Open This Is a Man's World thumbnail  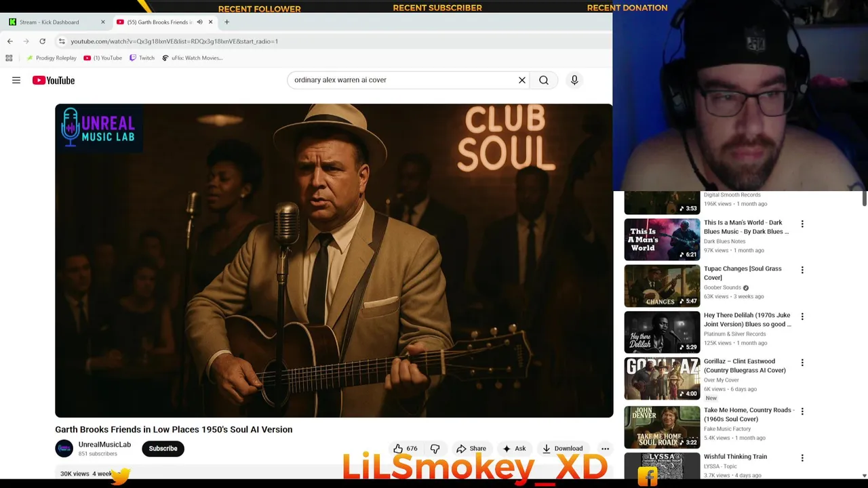point(662,239)
